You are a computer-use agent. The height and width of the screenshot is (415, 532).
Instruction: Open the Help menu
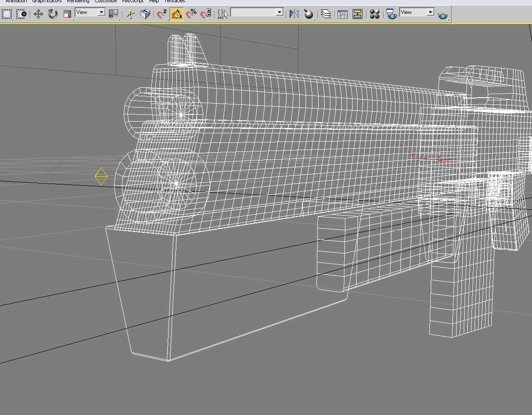(x=154, y=1)
